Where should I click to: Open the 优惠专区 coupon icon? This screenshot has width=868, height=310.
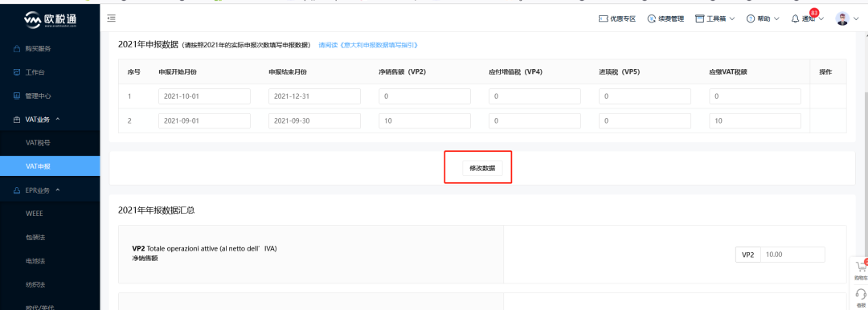[x=604, y=18]
